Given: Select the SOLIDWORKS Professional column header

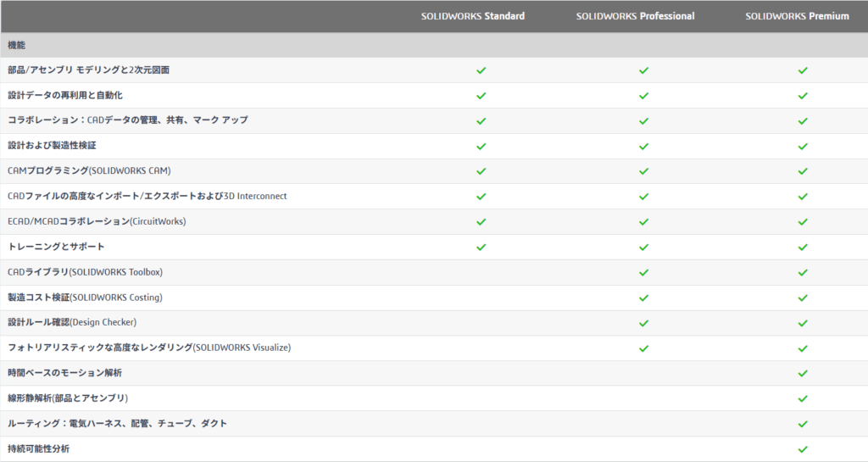Looking at the screenshot, I should 635,16.
